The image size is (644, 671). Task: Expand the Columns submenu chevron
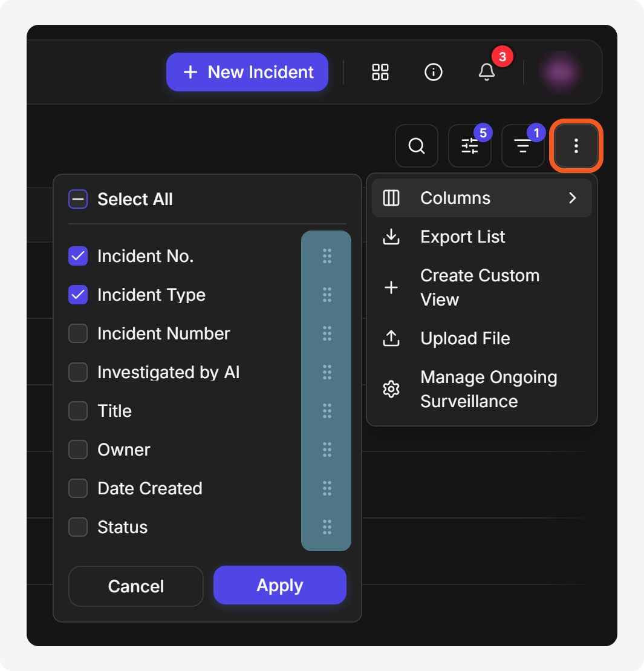click(573, 198)
